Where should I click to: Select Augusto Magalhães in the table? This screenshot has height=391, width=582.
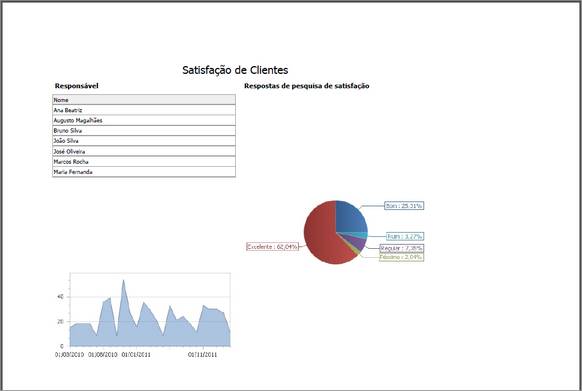144,120
